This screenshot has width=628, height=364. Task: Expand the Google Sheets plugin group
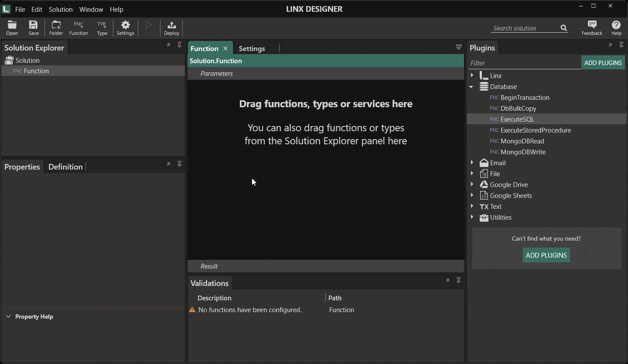[472, 195]
